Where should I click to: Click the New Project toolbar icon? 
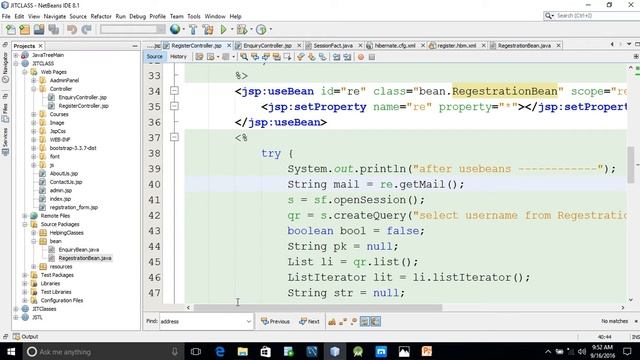coord(25,29)
